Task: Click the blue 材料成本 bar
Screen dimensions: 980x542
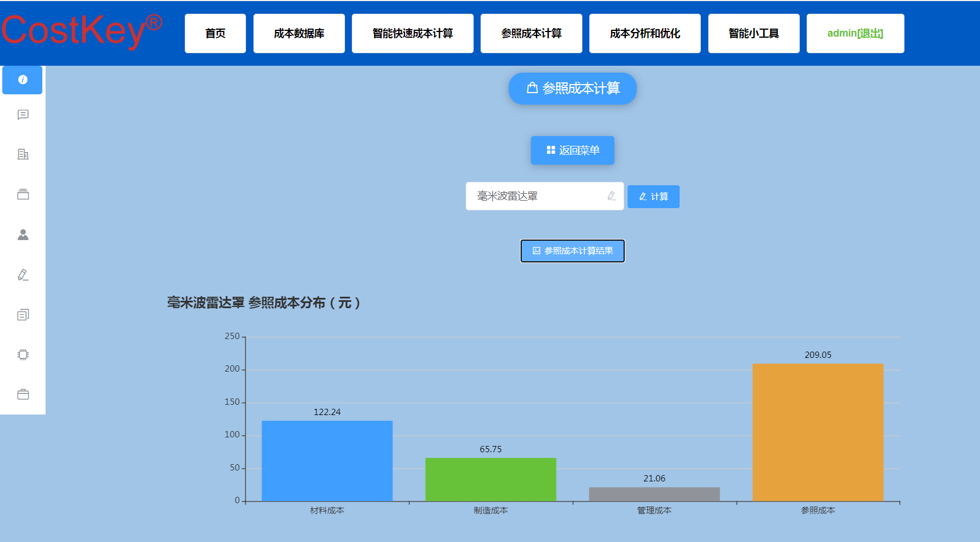Action: pyautogui.click(x=327, y=461)
